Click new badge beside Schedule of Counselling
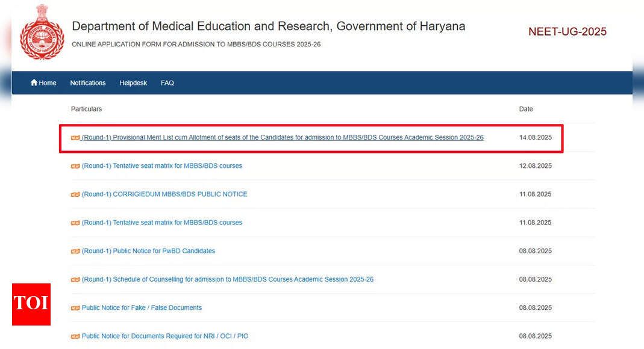The height and width of the screenshot is (349, 644). (75, 280)
